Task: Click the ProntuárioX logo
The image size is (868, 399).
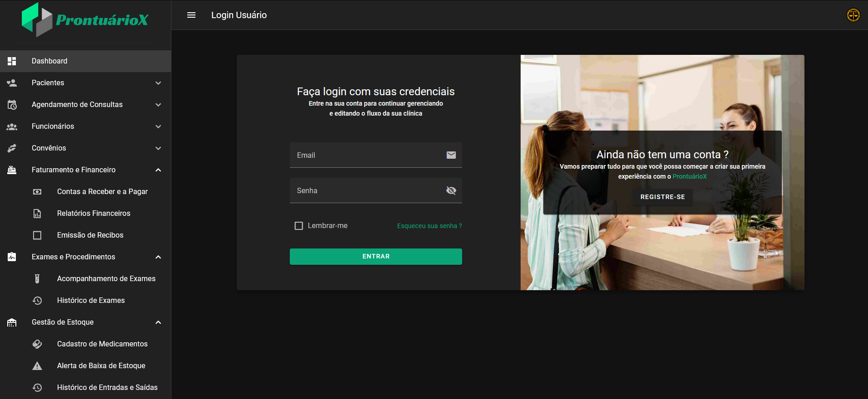Action: click(85, 20)
